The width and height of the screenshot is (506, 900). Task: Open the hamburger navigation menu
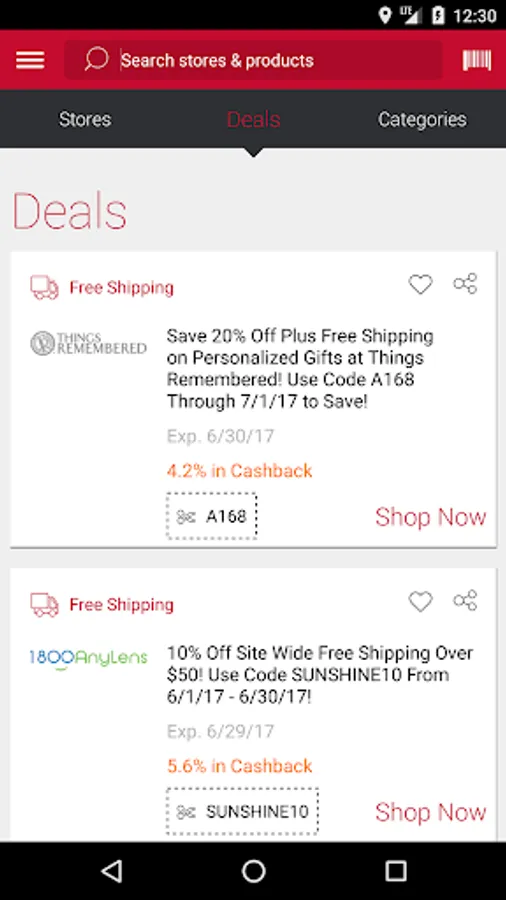pos(30,60)
